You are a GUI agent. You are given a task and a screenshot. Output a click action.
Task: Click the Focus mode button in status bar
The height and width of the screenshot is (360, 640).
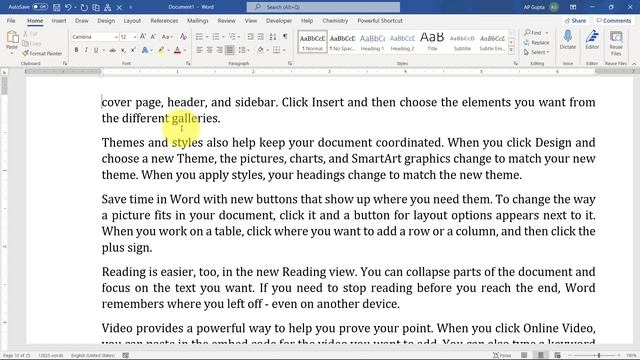click(x=502, y=356)
